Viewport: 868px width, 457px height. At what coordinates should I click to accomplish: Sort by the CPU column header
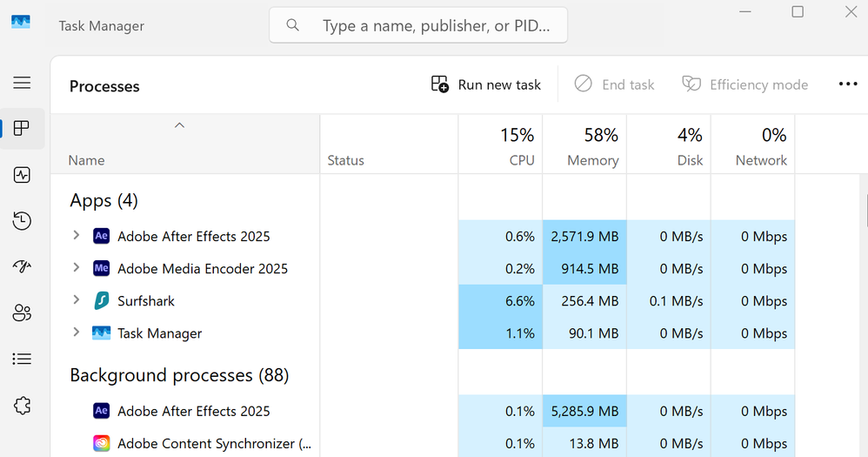click(500, 145)
